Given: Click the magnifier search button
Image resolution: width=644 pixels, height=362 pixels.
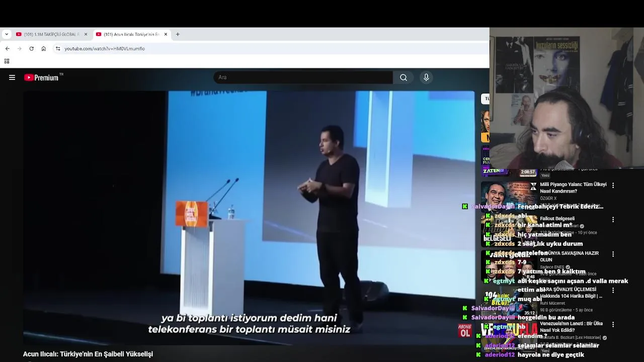Looking at the screenshot, I should (404, 77).
